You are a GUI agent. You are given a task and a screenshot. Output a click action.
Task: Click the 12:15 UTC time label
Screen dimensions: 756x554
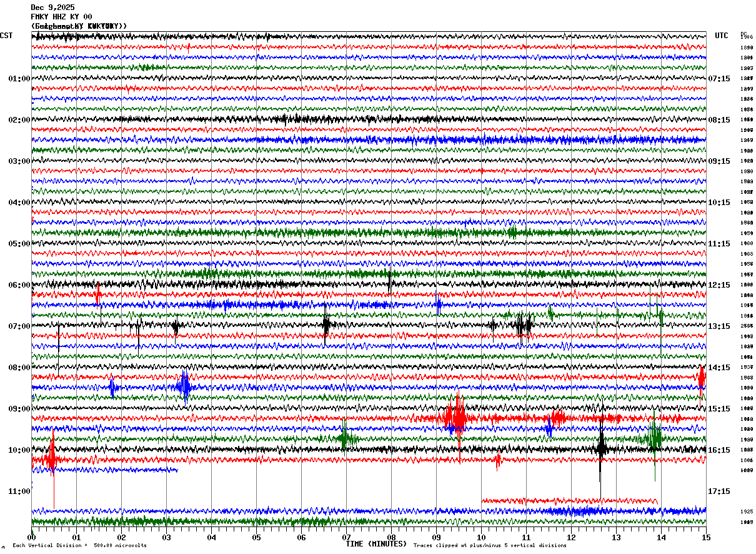pos(719,285)
